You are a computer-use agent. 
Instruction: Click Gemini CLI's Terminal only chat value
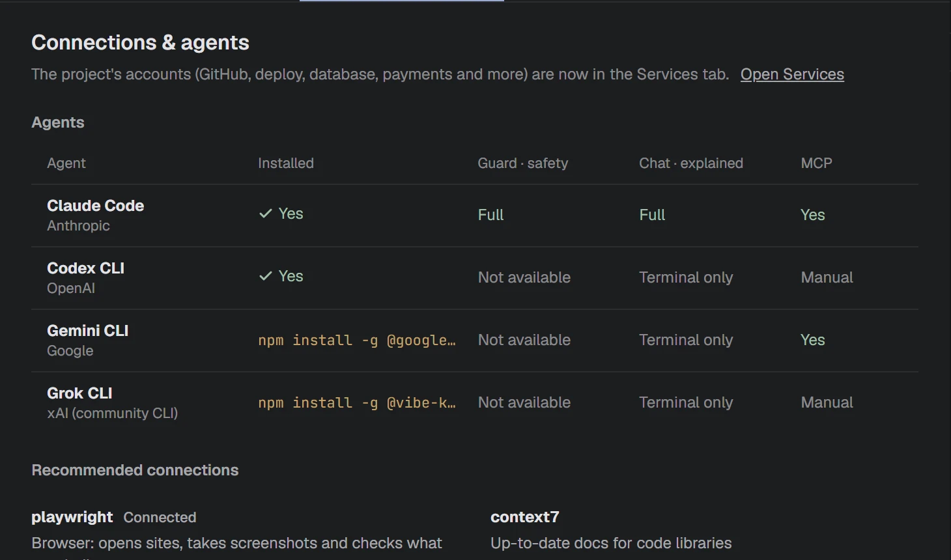[x=686, y=340]
